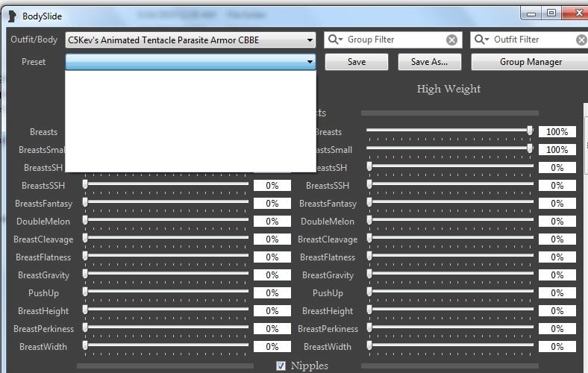Adjust the high weight DoubleMelon slider
This screenshot has width=588, height=373.
point(450,220)
